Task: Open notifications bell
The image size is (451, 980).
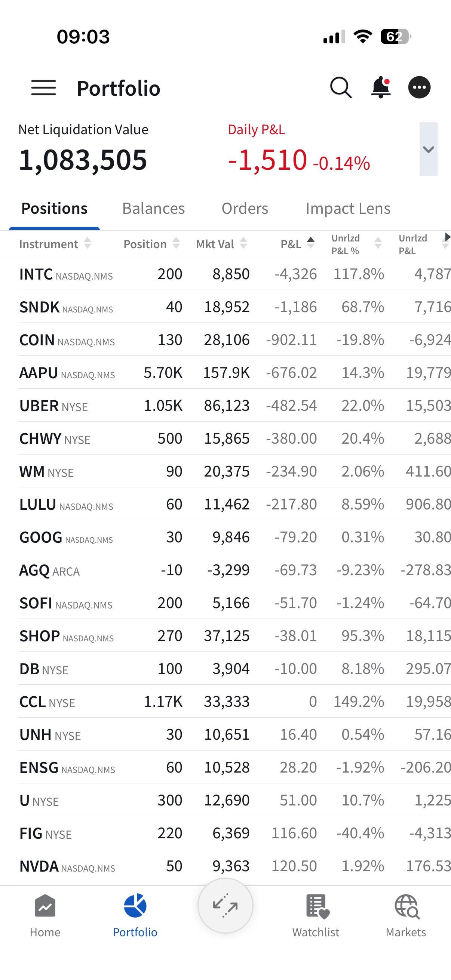Action: 381,87
